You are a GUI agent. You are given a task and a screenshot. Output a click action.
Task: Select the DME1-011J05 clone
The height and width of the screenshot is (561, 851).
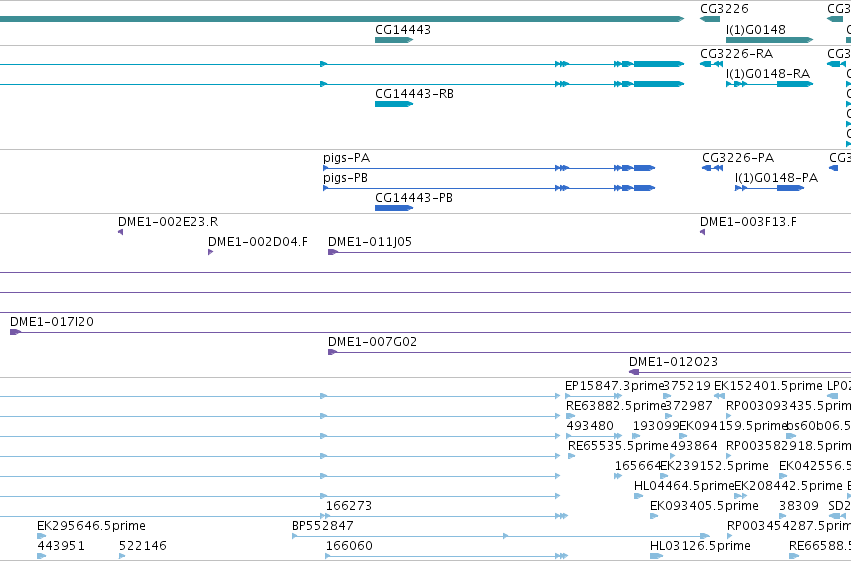point(589,252)
